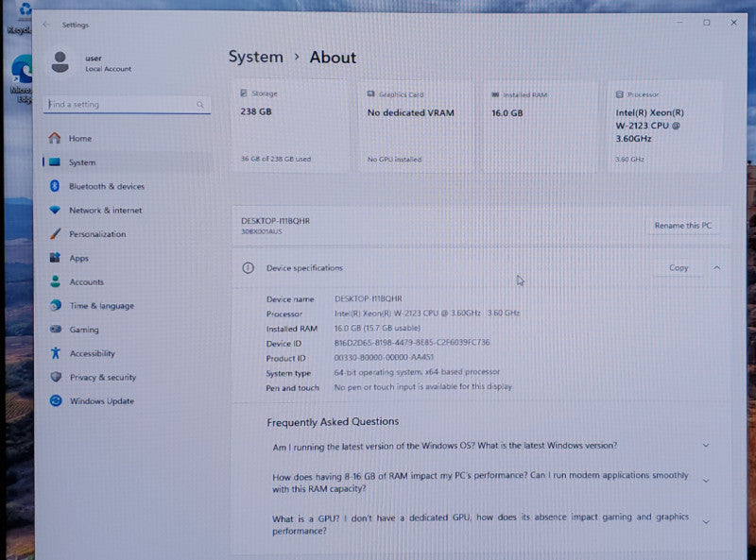Click Frequently Asked Questions heading
This screenshot has height=560, width=756.
click(333, 422)
